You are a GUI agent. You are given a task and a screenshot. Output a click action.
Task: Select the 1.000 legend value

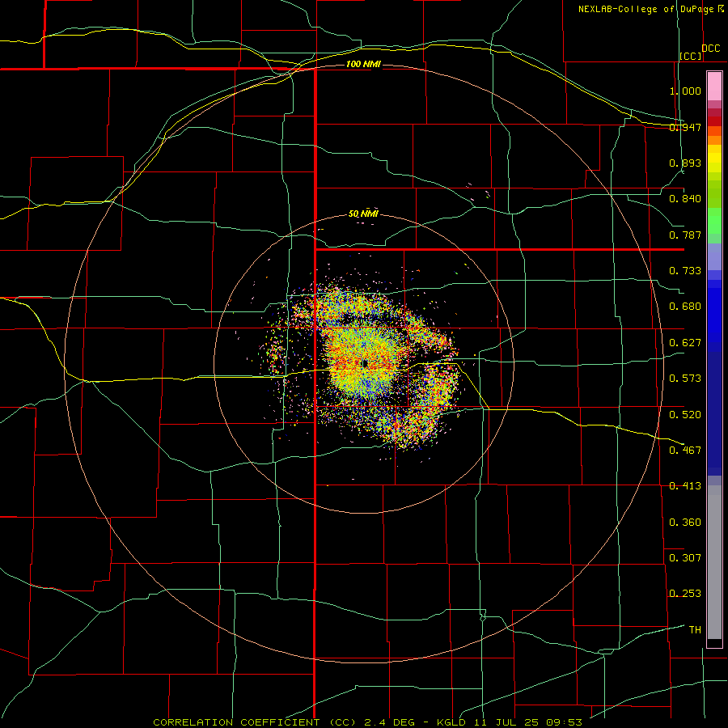685,91
